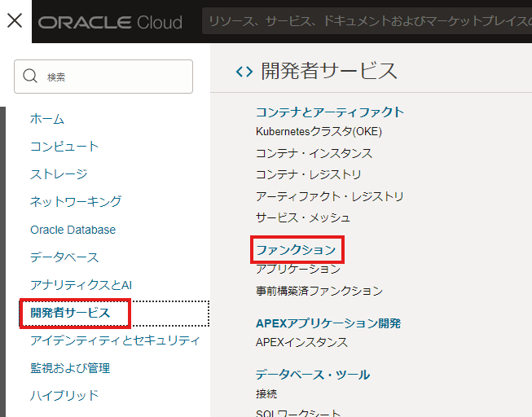Click the menu search field
The image size is (532, 417).
pyautogui.click(x=103, y=77)
